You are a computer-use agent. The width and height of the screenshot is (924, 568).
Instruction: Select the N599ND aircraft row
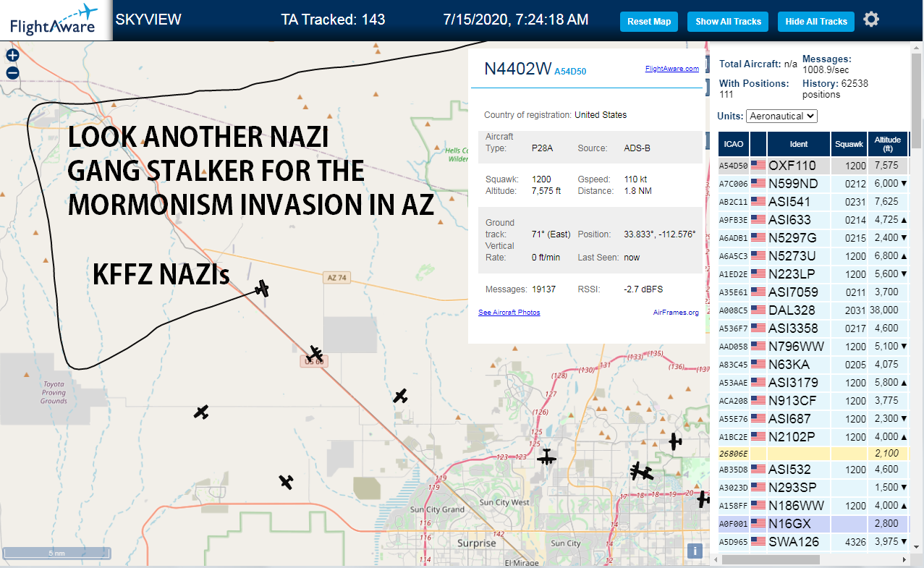coord(813,184)
